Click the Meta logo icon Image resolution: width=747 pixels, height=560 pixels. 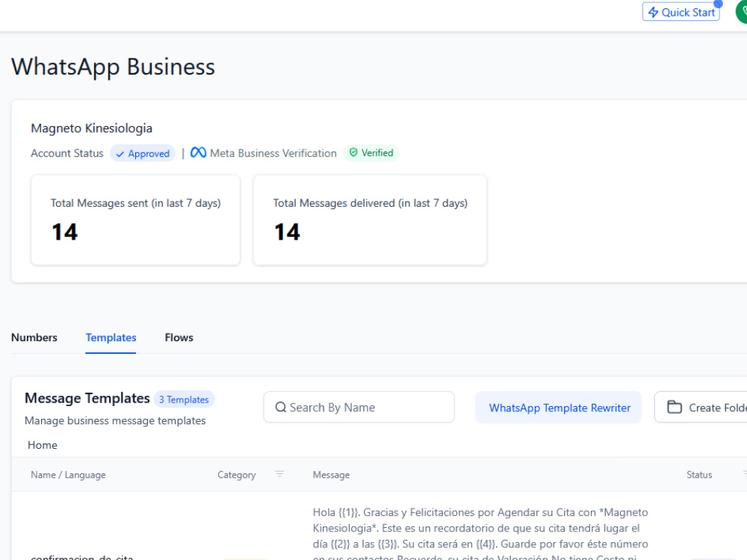point(198,152)
